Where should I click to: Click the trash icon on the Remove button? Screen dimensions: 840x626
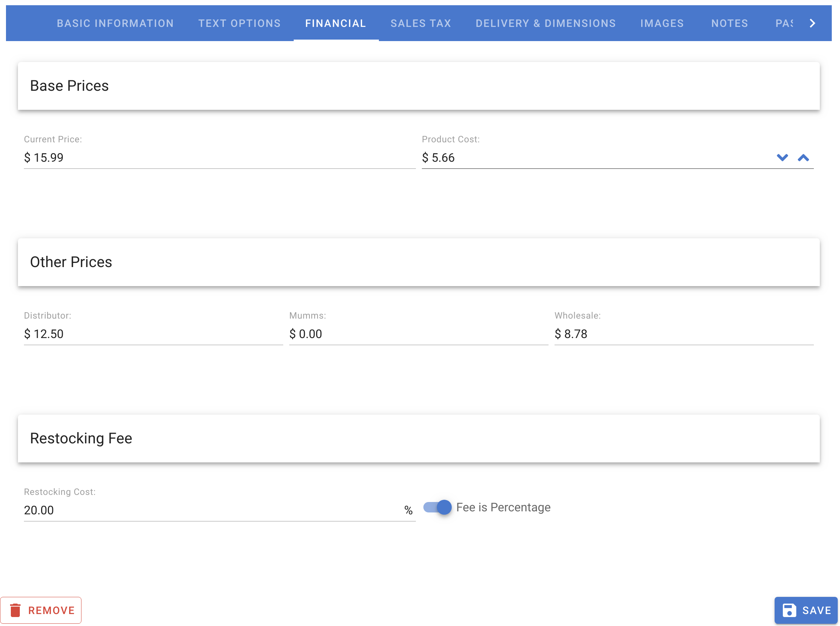16,610
